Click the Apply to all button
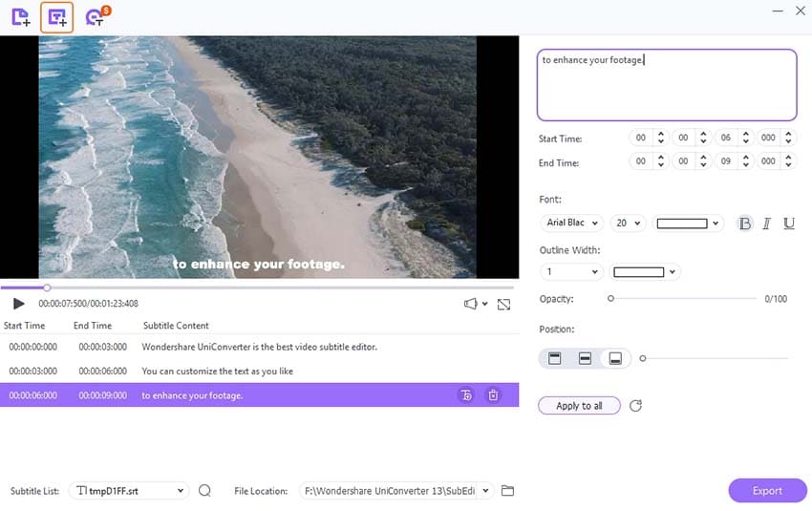 coord(579,406)
